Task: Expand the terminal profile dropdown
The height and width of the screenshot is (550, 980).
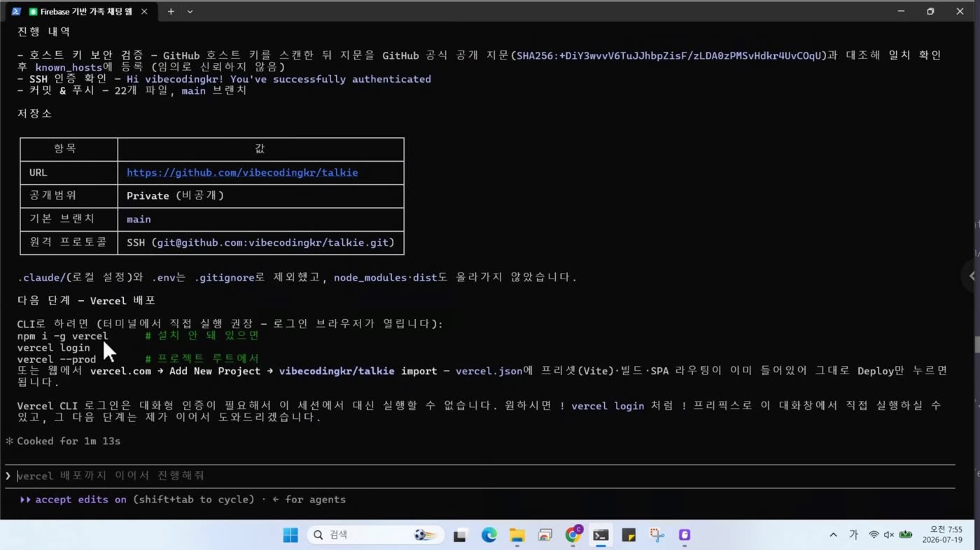Action: coord(190,11)
